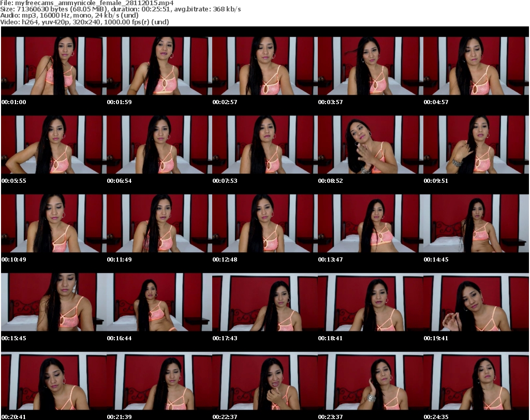This screenshot has width=530, height=420.
Task: Choose the thumbnail labeled 00:21:39
Action: (x=159, y=381)
